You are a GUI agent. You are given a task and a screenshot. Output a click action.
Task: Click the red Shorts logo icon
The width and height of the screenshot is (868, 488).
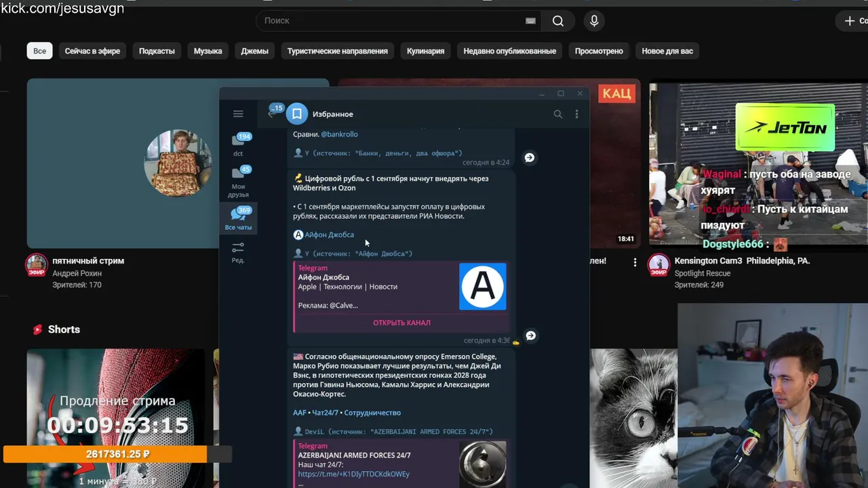[x=37, y=329]
